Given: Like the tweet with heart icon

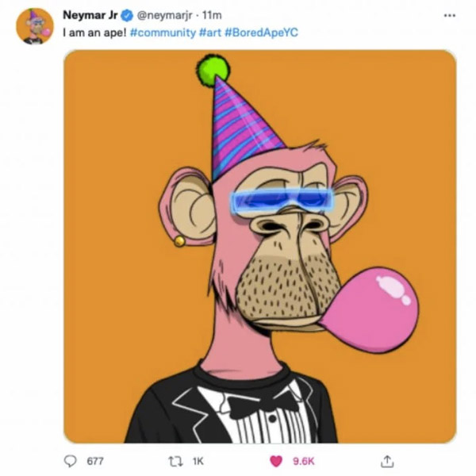Looking at the screenshot, I should 276,462.
